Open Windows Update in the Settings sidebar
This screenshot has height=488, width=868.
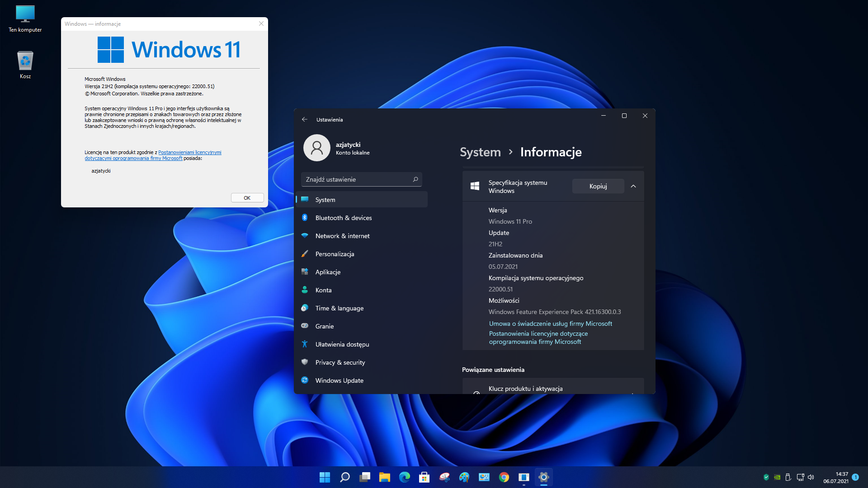362,380
